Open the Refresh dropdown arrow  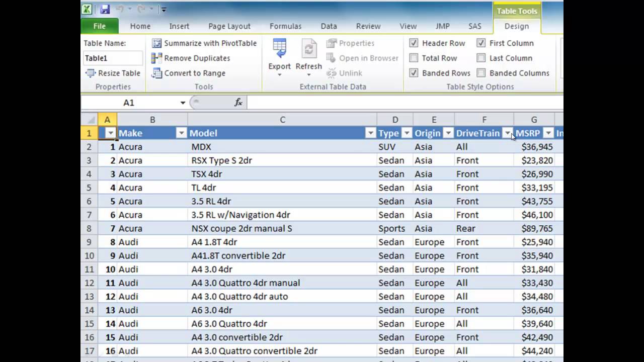pyautogui.click(x=308, y=74)
